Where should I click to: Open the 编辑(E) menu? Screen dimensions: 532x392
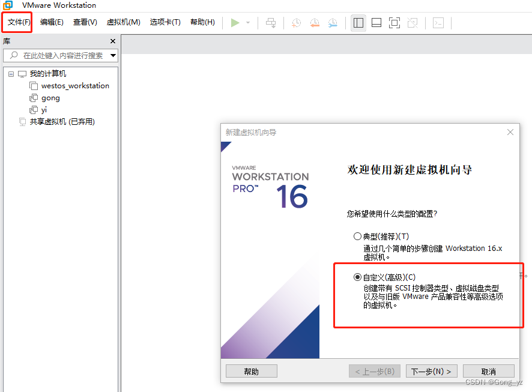(x=52, y=22)
